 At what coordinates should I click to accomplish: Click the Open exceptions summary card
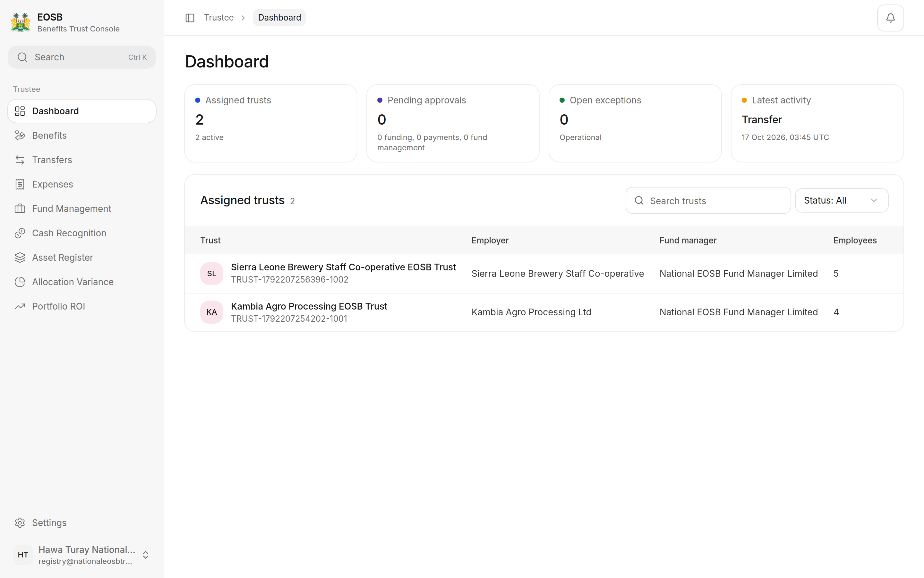(635, 124)
